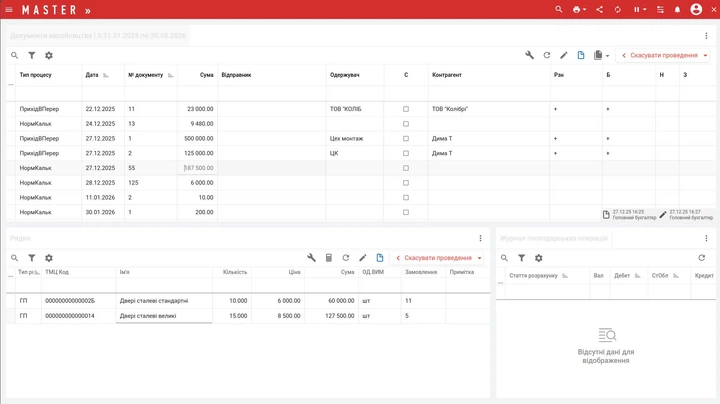Open the documents panel three-dot menu
This screenshot has height=404, width=720.
click(706, 36)
